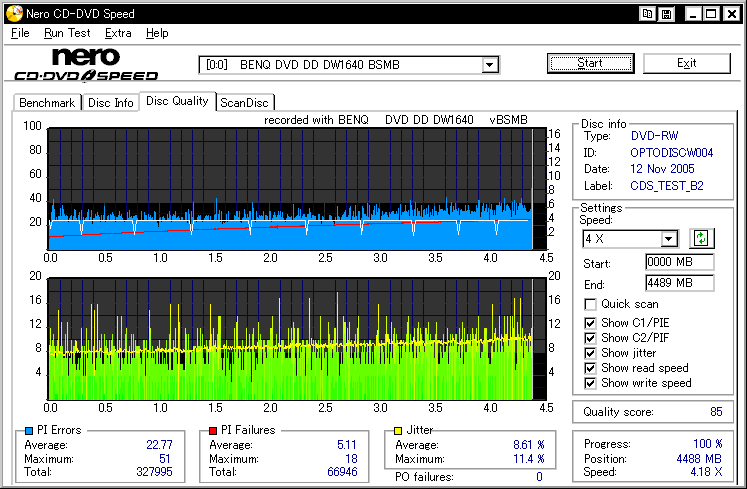747x489 pixels.
Task: Click the green refresh icon beside Speed
Action: [x=702, y=238]
